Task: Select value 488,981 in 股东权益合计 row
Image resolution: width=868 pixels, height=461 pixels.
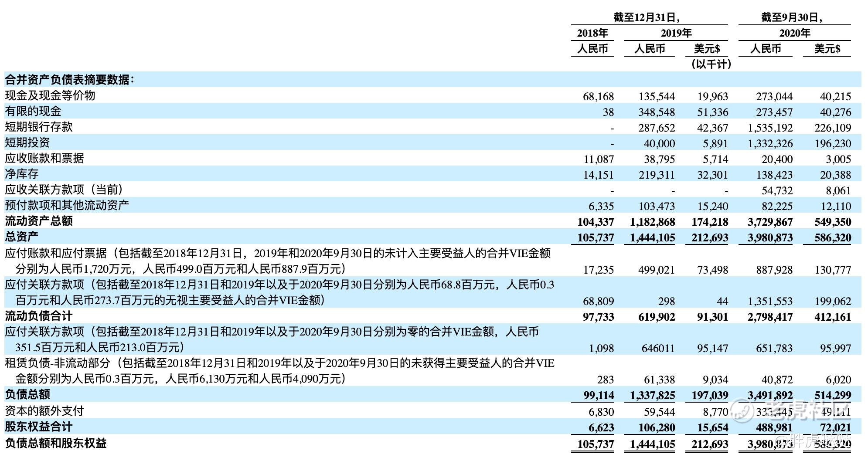Action: tap(774, 427)
